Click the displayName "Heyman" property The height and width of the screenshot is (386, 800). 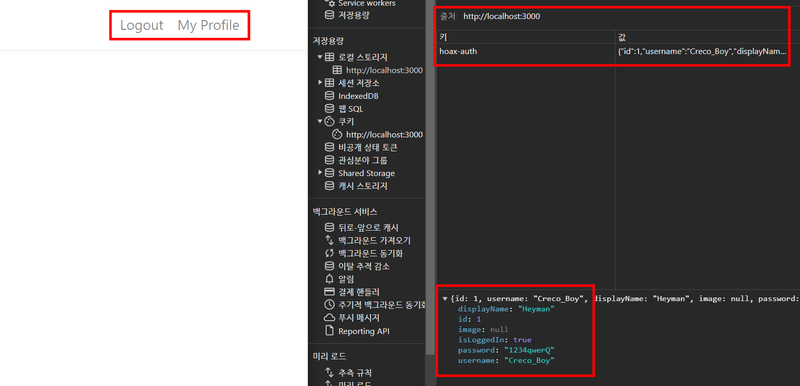pos(506,309)
